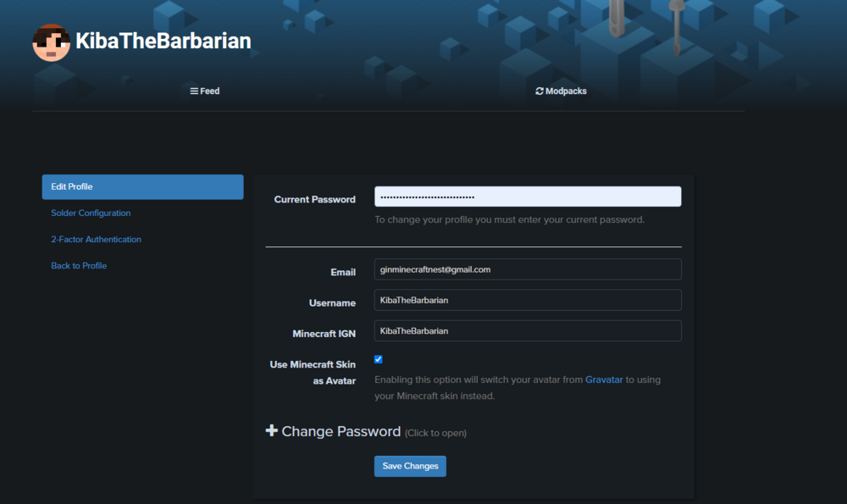
Task: Go to 2-Factor Authentication
Action: point(97,240)
